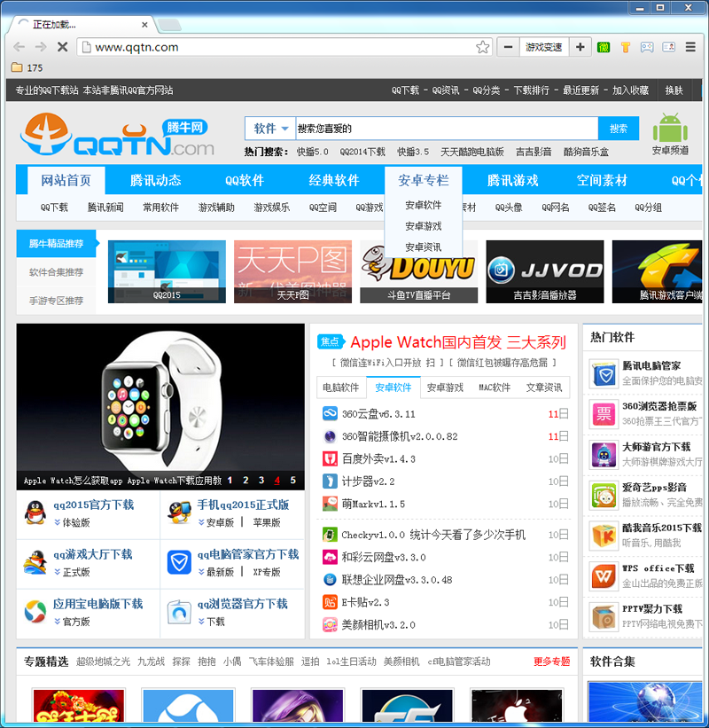Switch to the 安卓游戏 list tab
Screen dimensions: 709x728
[x=445, y=387]
